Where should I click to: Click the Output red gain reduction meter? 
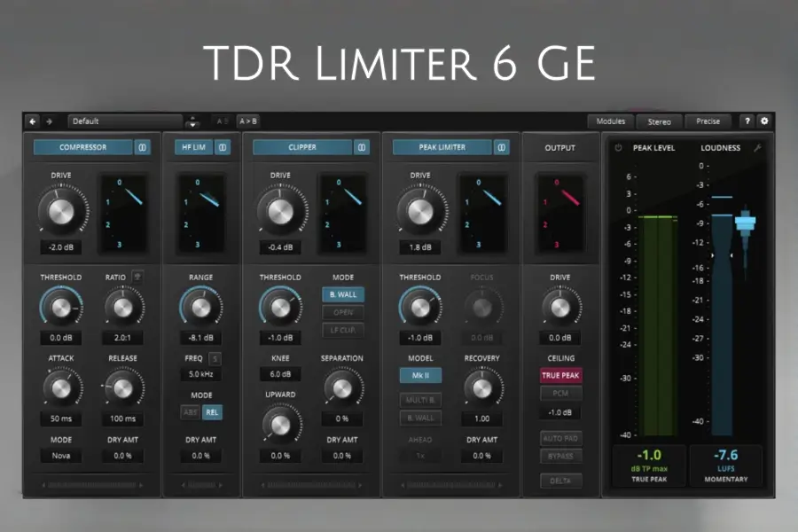click(559, 214)
